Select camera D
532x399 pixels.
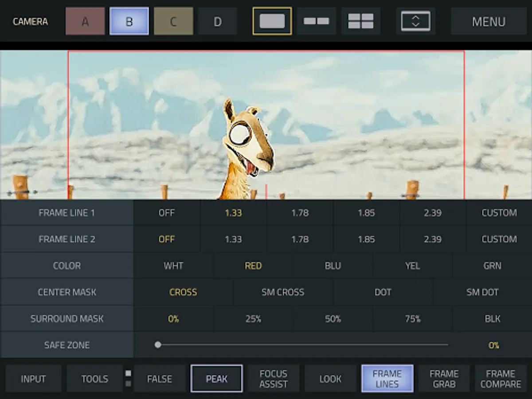(x=218, y=21)
